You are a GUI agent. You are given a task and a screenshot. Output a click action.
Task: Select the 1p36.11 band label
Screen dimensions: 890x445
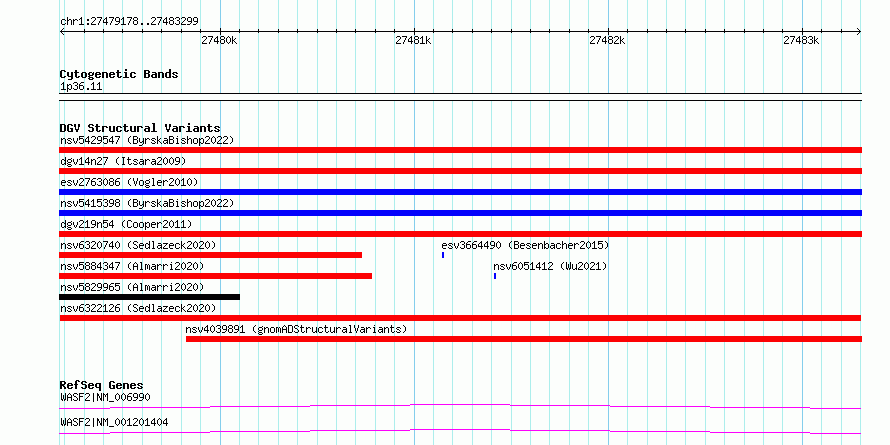pos(81,87)
